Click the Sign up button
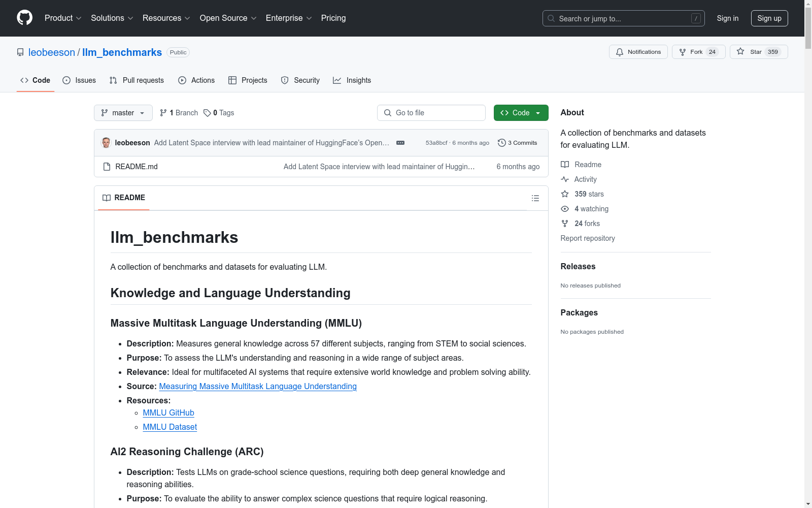 (769, 18)
